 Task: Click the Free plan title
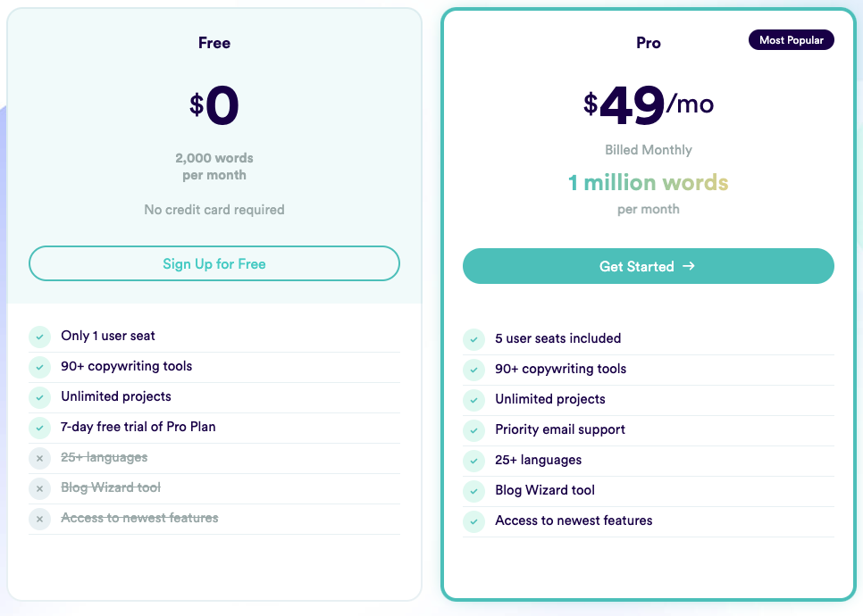(x=214, y=43)
